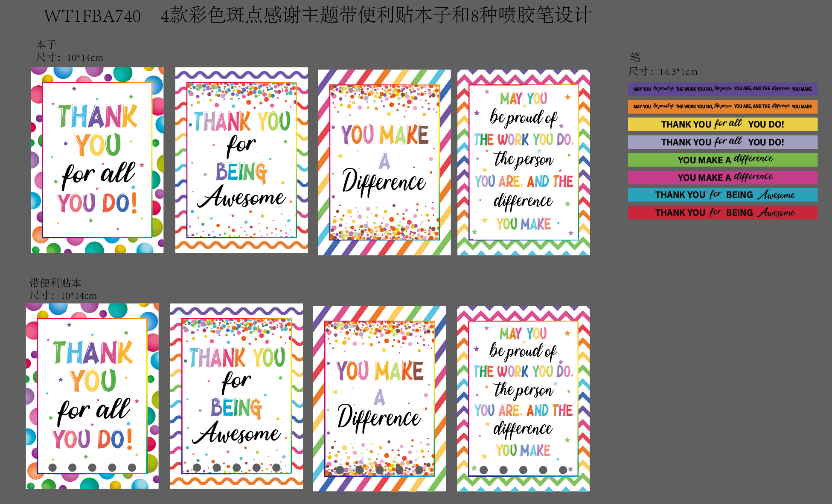Select the lavender "Thank You for all" pen
This screenshot has width=832, height=504.
(x=722, y=142)
